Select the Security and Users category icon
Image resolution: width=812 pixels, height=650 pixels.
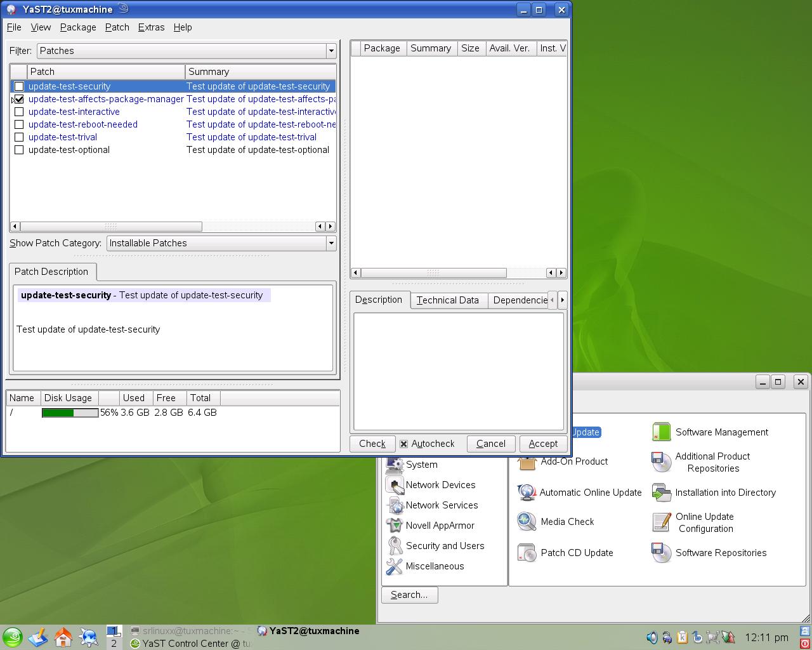coord(395,546)
